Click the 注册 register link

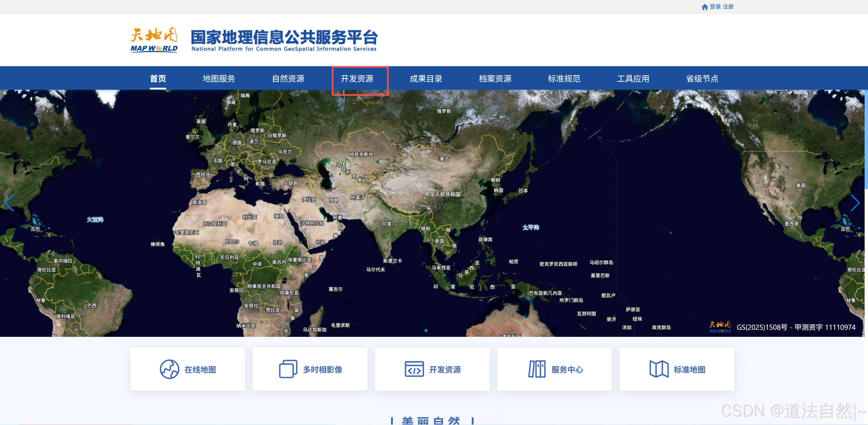click(x=728, y=7)
